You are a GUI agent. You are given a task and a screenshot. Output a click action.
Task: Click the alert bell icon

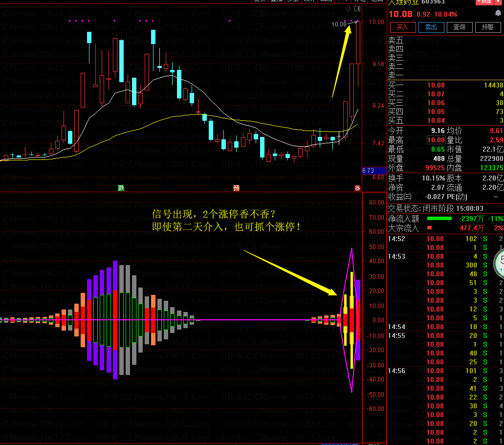498,13
